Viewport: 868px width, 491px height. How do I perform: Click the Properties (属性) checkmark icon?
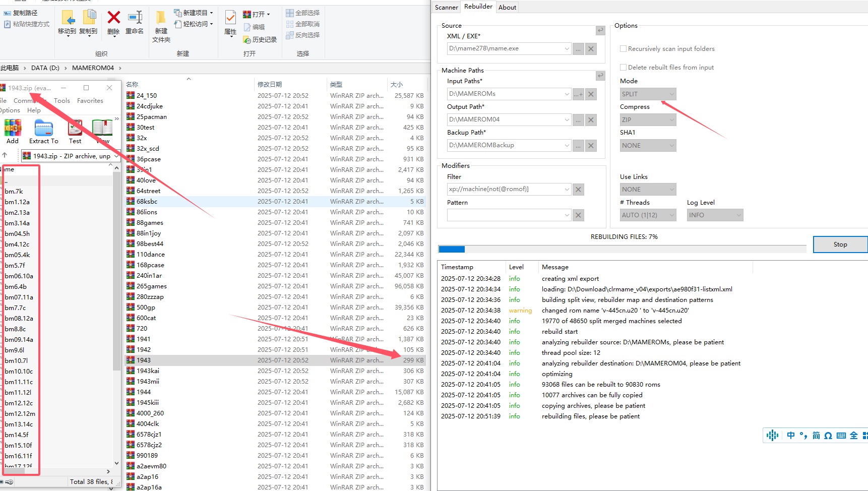click(x=230, y=23)
